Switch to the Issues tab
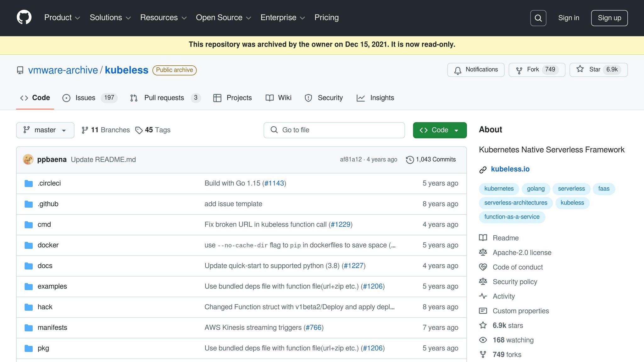Viewport: 644px width, 362px height. click(90, 98)
